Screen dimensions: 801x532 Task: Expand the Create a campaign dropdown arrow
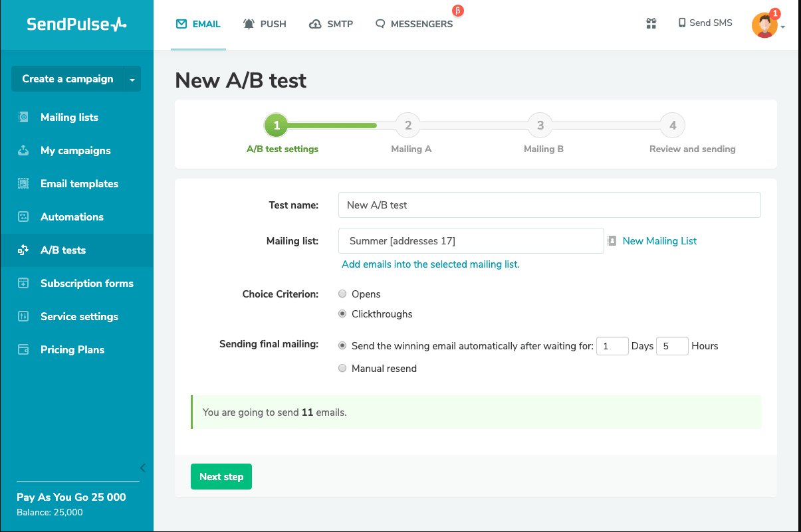coord(132,79)
